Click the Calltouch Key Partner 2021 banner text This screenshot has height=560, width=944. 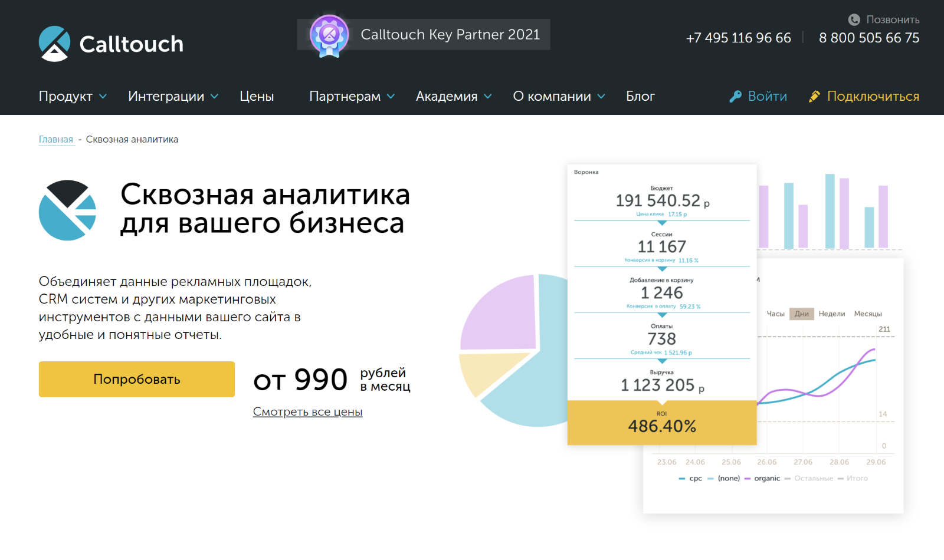[x=450, y=34]
